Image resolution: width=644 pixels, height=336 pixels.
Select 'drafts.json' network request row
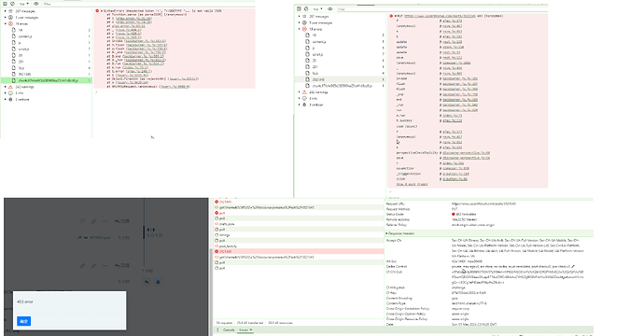coord(299,224)
